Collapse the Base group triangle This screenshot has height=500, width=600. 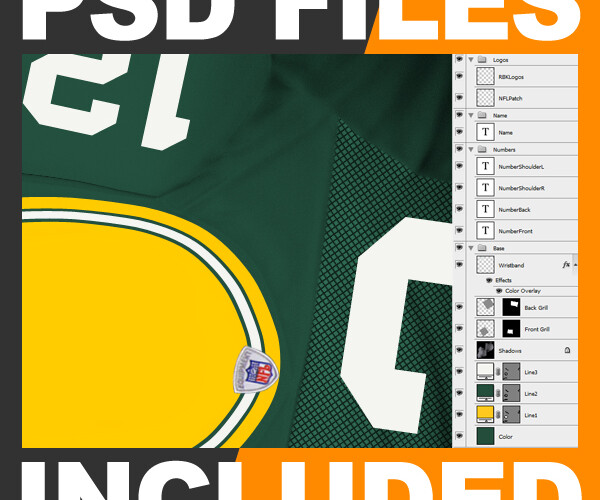pos(471,248)
